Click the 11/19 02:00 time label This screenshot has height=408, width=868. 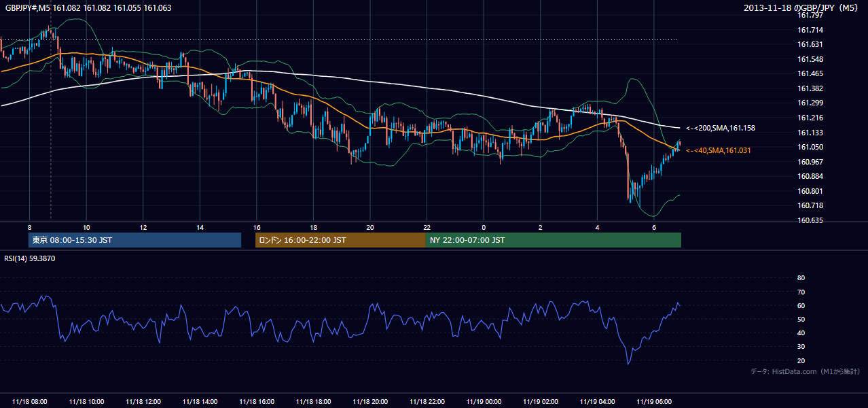[541, 402]
